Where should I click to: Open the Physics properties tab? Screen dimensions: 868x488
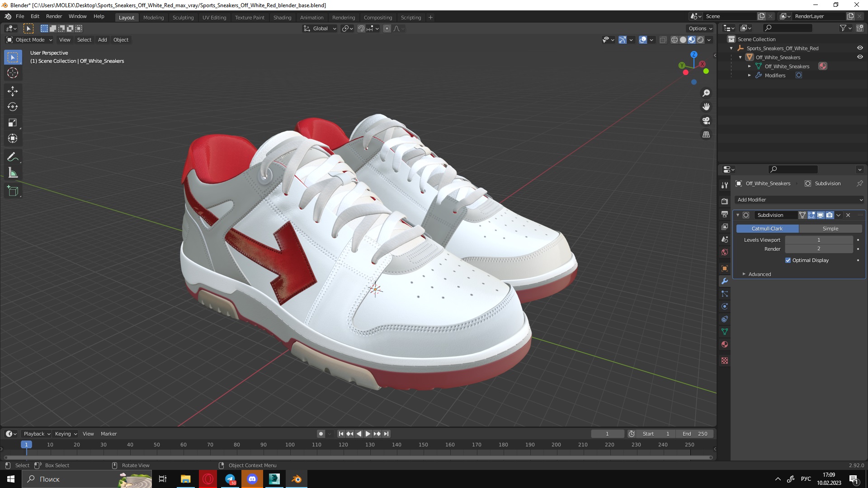coord(725,306)
